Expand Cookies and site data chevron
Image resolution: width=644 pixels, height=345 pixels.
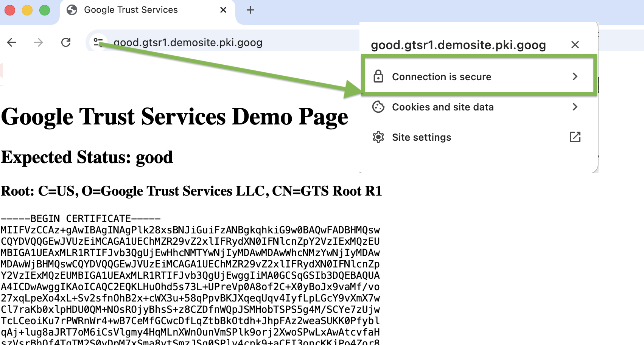point(575,107)
